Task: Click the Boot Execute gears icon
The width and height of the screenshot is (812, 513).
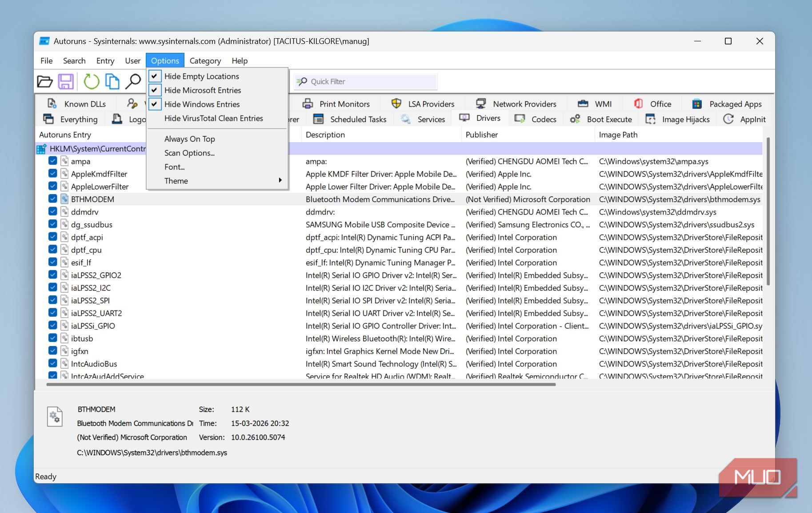Action: point(575,119)
